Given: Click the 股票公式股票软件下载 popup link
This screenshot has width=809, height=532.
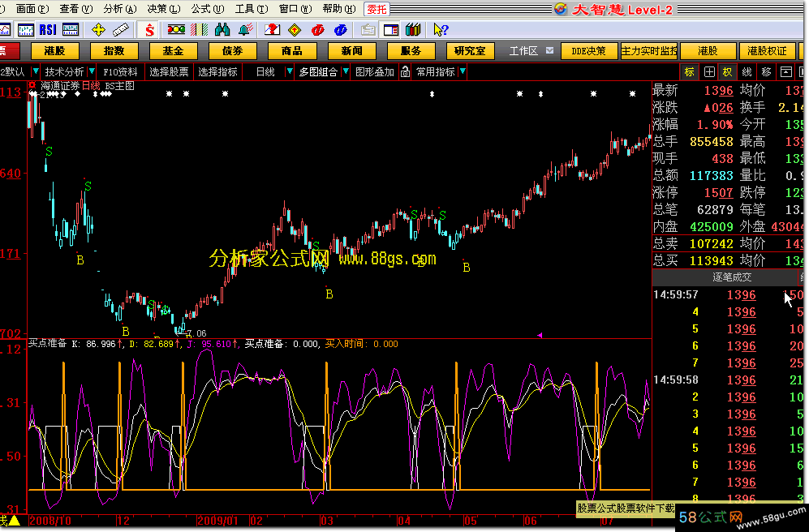Looking at the screenshot, I should pos(626,508).
